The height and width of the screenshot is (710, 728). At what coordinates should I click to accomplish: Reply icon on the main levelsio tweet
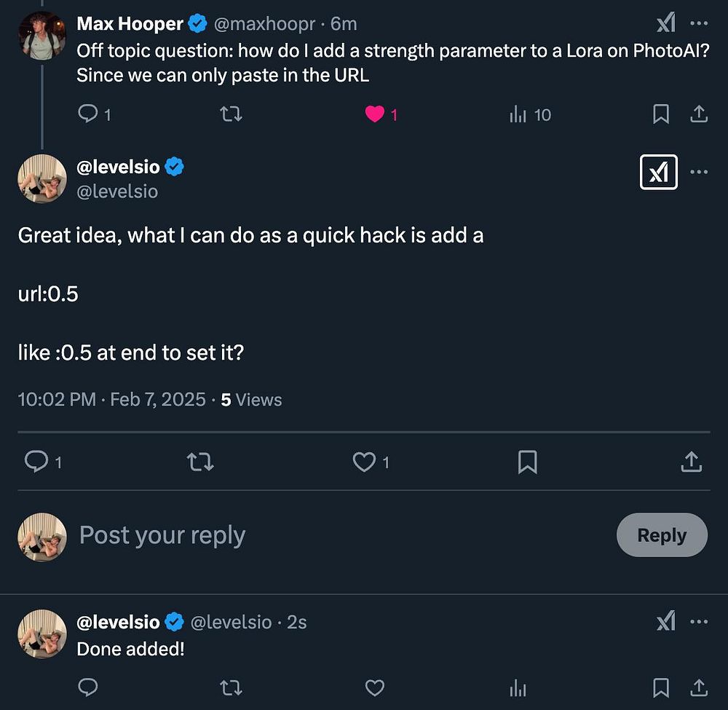click(36, 461)
